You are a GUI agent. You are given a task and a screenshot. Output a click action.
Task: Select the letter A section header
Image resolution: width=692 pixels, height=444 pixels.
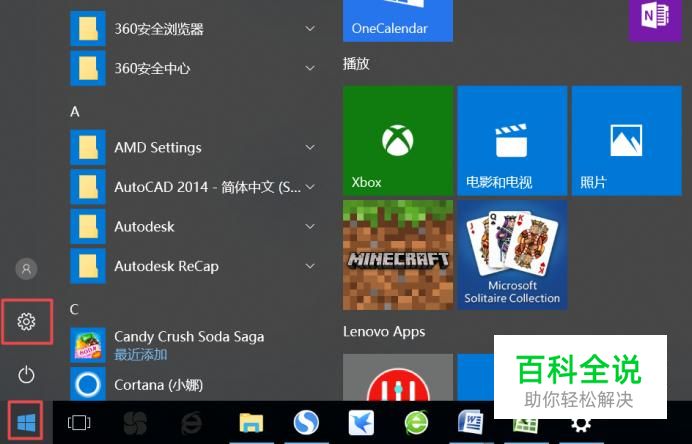coord(75,112)
